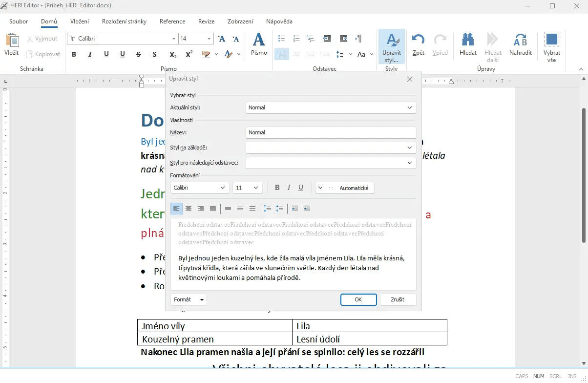Toggle ribbon double underline button

(123, 54)
